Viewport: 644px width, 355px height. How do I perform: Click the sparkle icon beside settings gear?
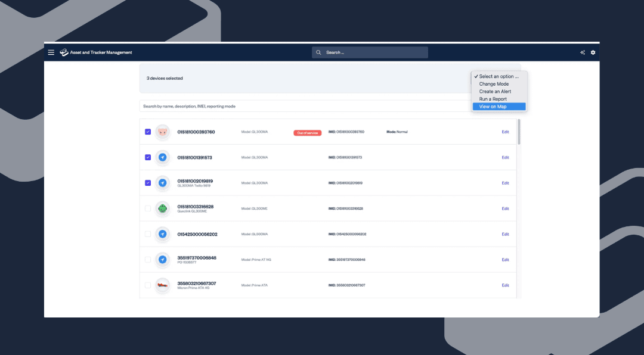[583, 52]
